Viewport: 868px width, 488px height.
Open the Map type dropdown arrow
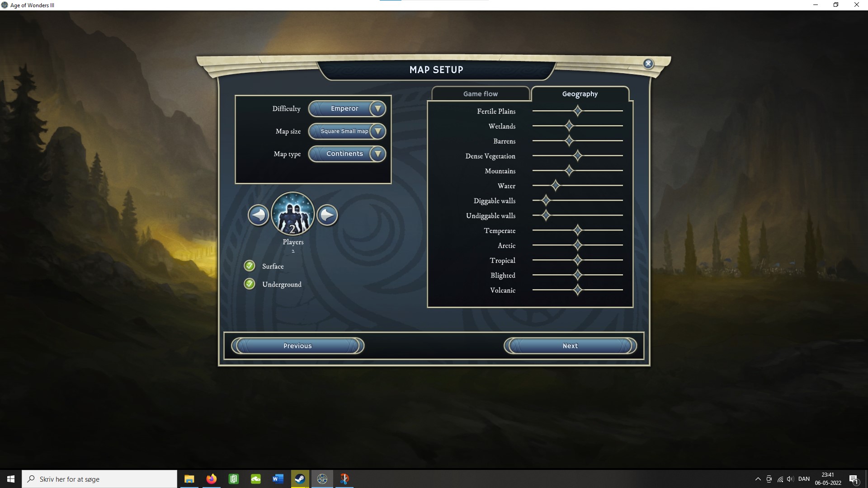point(377,154)
